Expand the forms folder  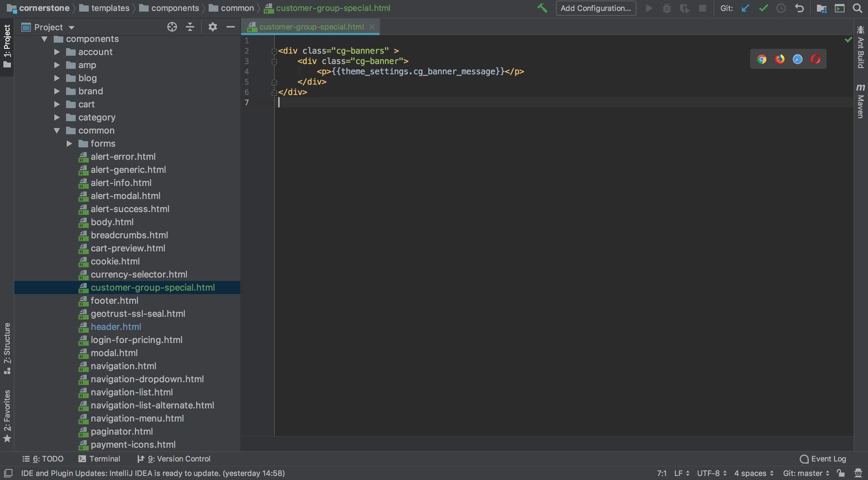69,144
